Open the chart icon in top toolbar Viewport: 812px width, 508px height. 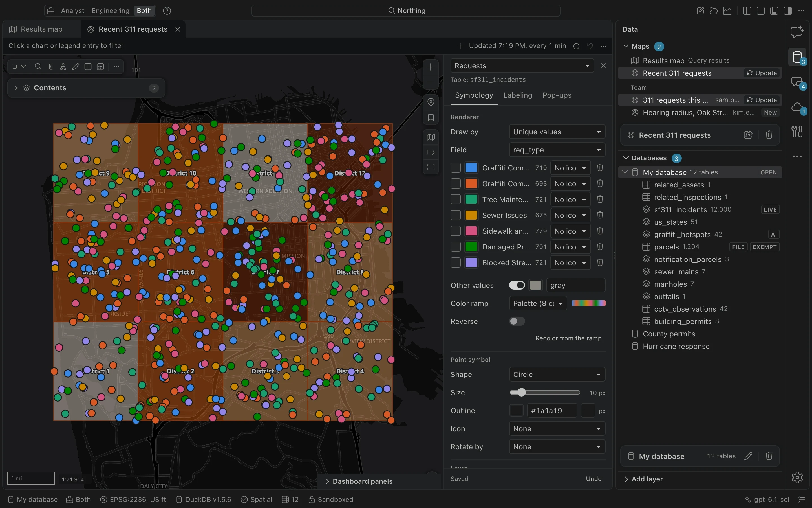(727, 11)
